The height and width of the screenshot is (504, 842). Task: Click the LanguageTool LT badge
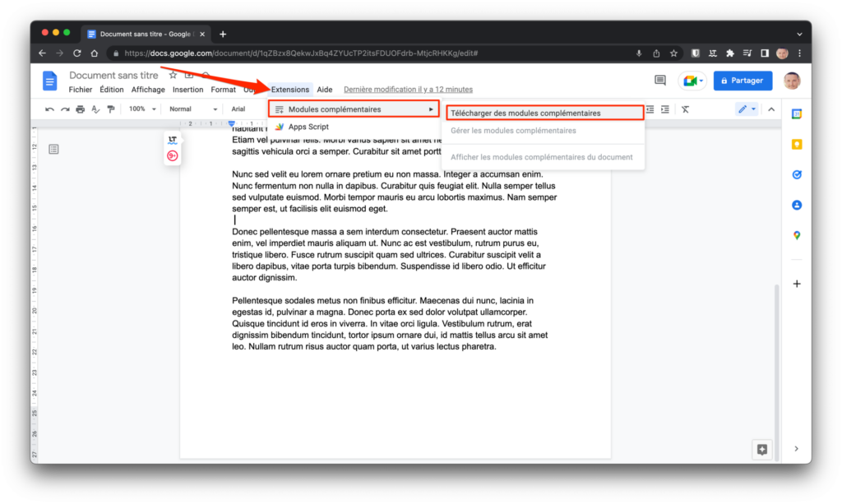click(173, 140)
